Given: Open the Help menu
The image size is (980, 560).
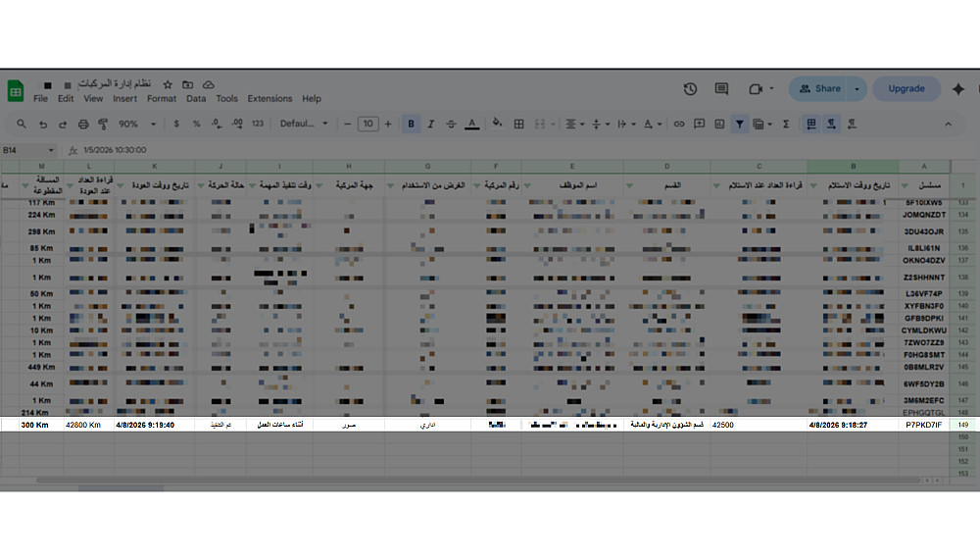Looking at the screenshot, I should 312,99.
